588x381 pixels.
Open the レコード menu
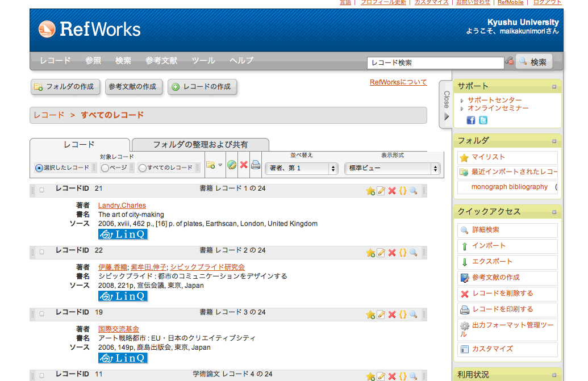pos(55,61)
